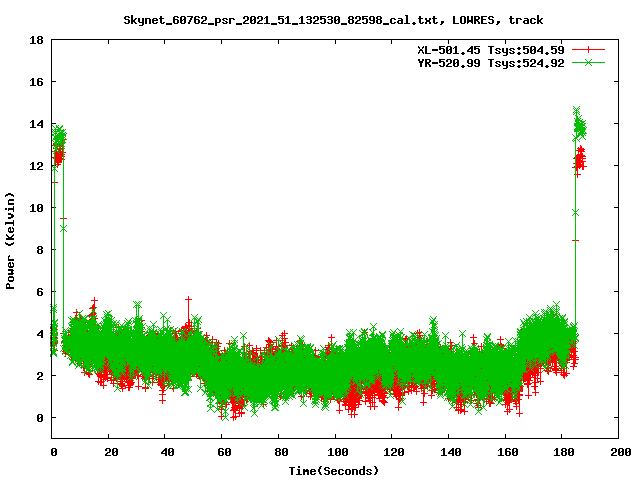640x480 pixels.
Task: Click the x-axis tick label 100
Action: [338, 452]
